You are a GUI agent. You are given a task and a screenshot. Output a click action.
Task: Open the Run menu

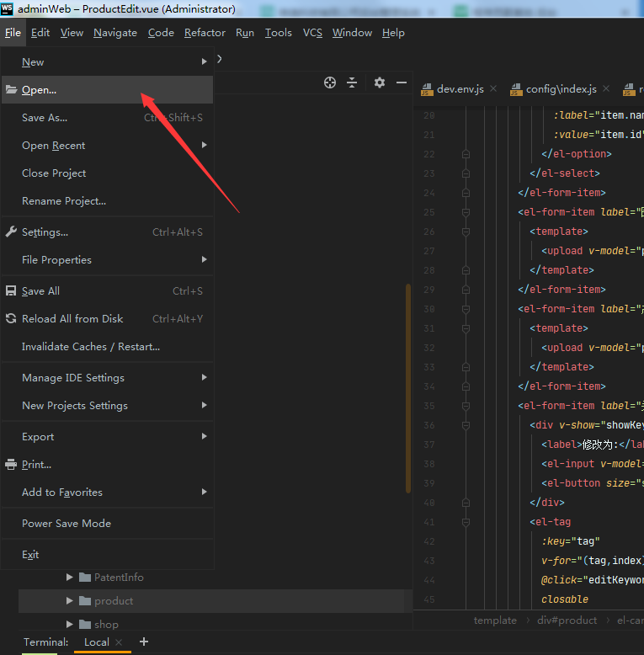[x=245, y=33]
